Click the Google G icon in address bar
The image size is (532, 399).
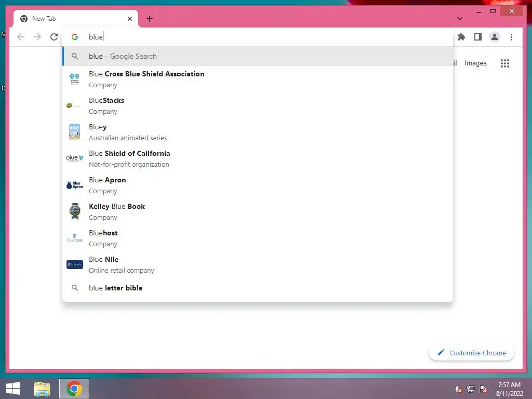[75, 37]
